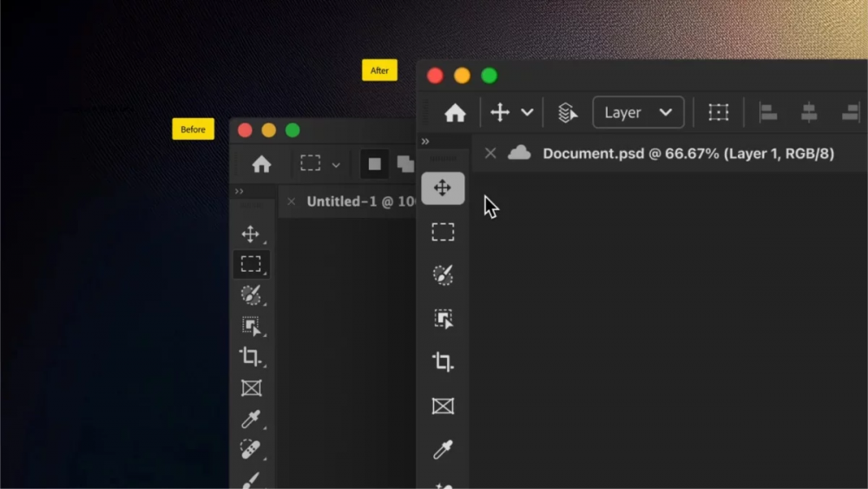Go to Home screen in Before window
This screenshot has height=489, width=868.
pos(262,164)
